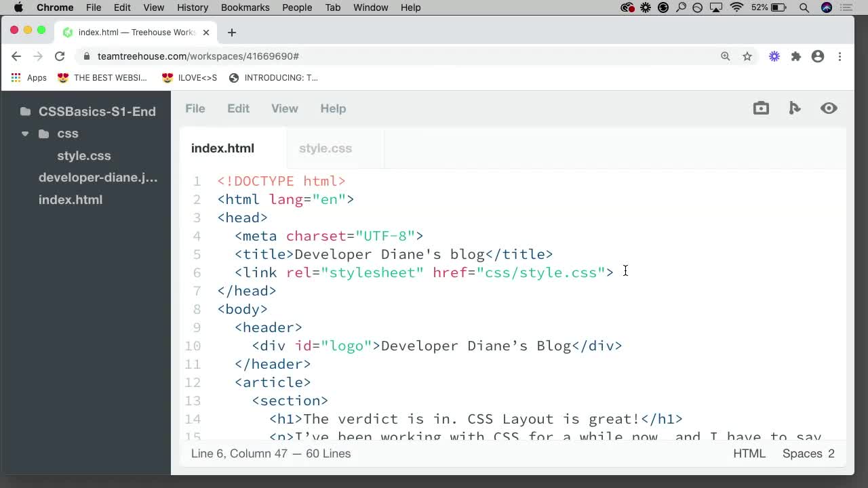Collapse the css folder in the sidebar
The image size is (868, 488).
pos(25,134)
